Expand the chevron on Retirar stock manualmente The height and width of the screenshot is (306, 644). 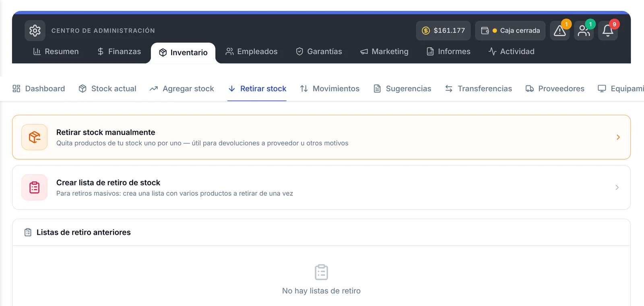tap(618, 137)
